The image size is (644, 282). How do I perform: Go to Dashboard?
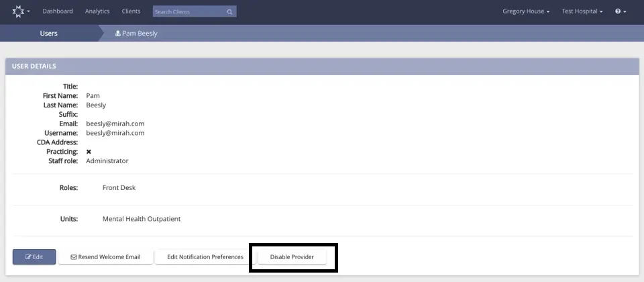tap(58, 11)
